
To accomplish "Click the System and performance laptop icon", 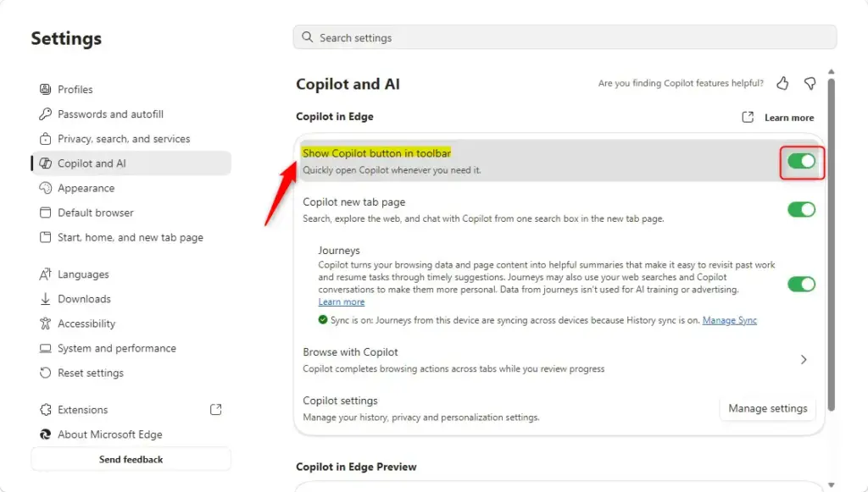I will pos(46,348).
